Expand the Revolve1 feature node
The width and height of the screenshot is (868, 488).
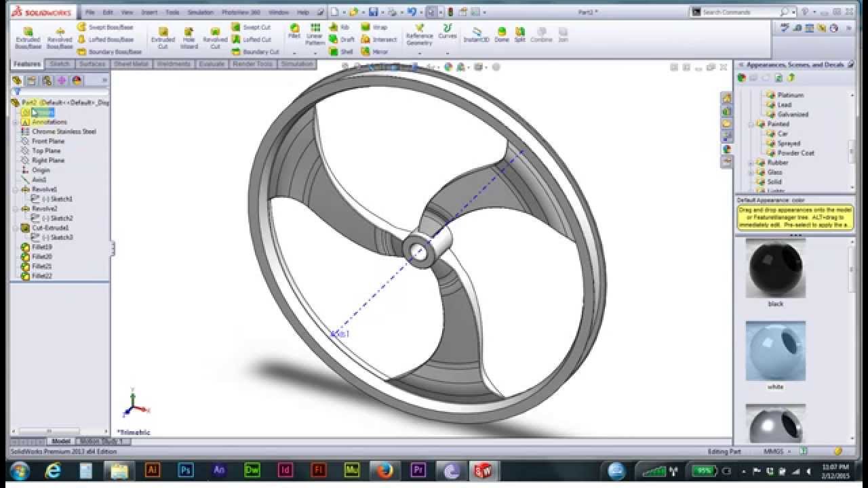(x=16, y=190)
